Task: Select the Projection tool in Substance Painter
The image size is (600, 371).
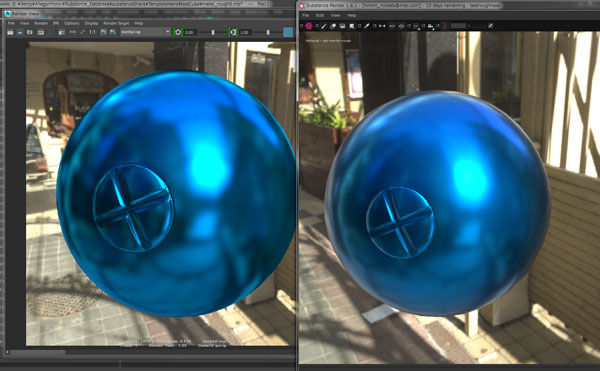Action: [x=342, y=26]
